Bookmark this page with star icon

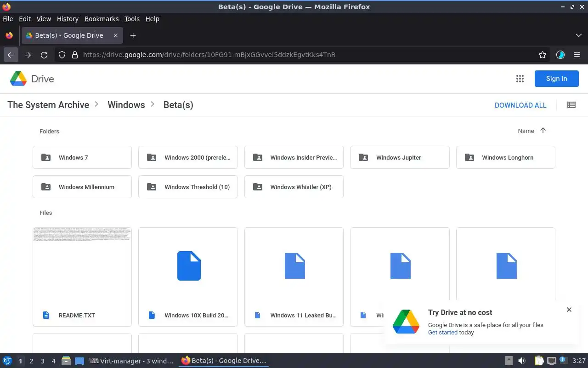543,55
